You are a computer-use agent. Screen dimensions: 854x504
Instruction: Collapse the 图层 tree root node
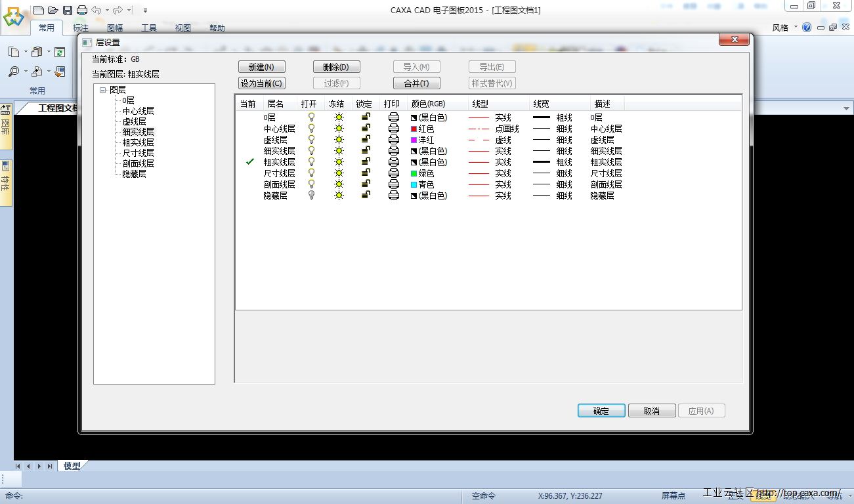[x=103, y=90]
